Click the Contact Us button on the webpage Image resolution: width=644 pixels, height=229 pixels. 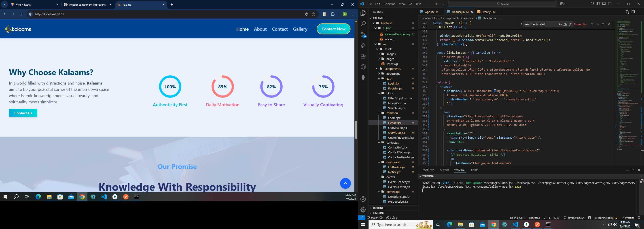click(23, 113)
